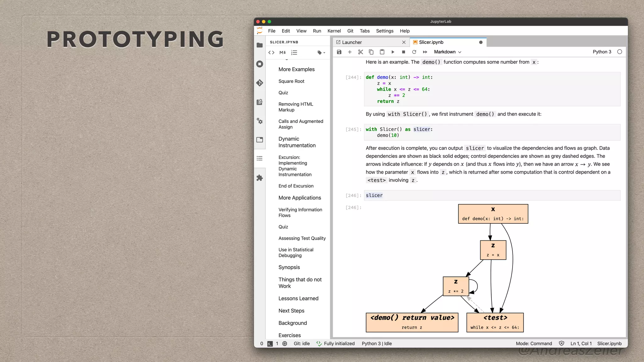644x362 pixels.
Task: Click unsaved dot on Slicer.ipynb tab
Action: tap(480, 42)
